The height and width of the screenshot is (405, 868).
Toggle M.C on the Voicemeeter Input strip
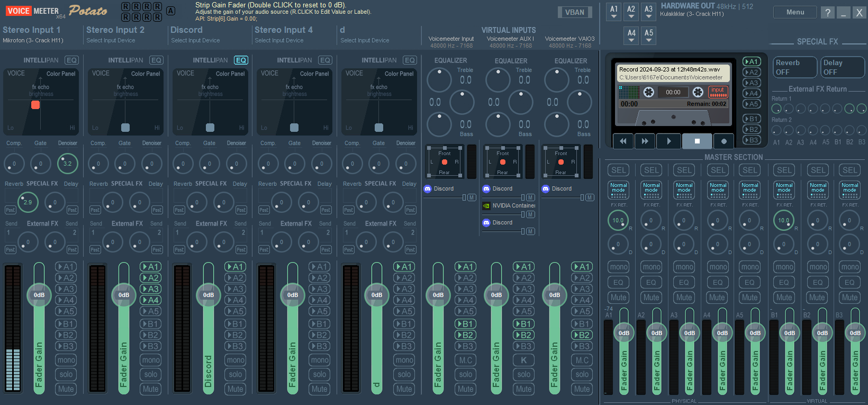pos(466,360)
